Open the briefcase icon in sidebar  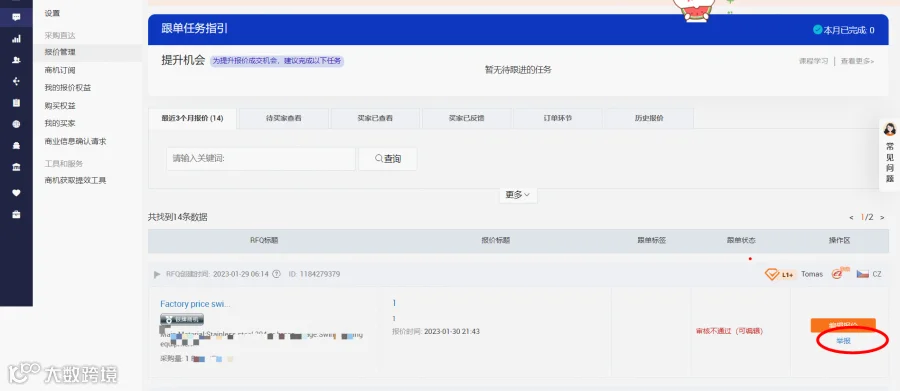16,214
